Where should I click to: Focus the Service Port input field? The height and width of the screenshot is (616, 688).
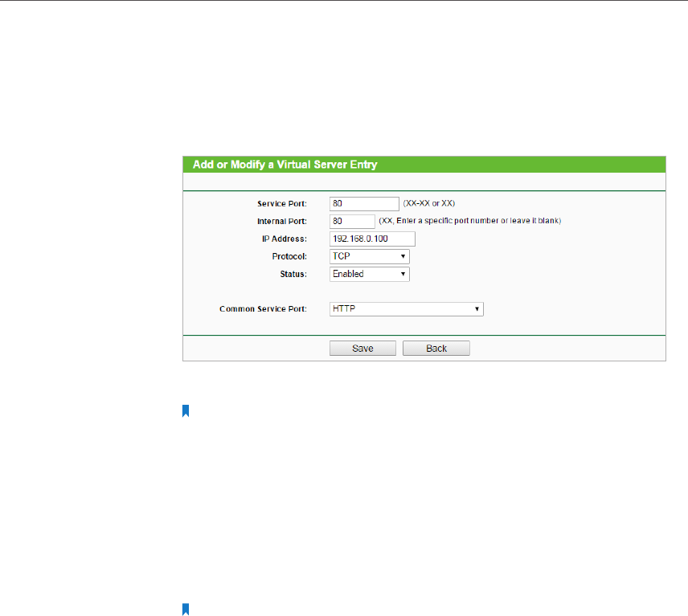(364, 204)
